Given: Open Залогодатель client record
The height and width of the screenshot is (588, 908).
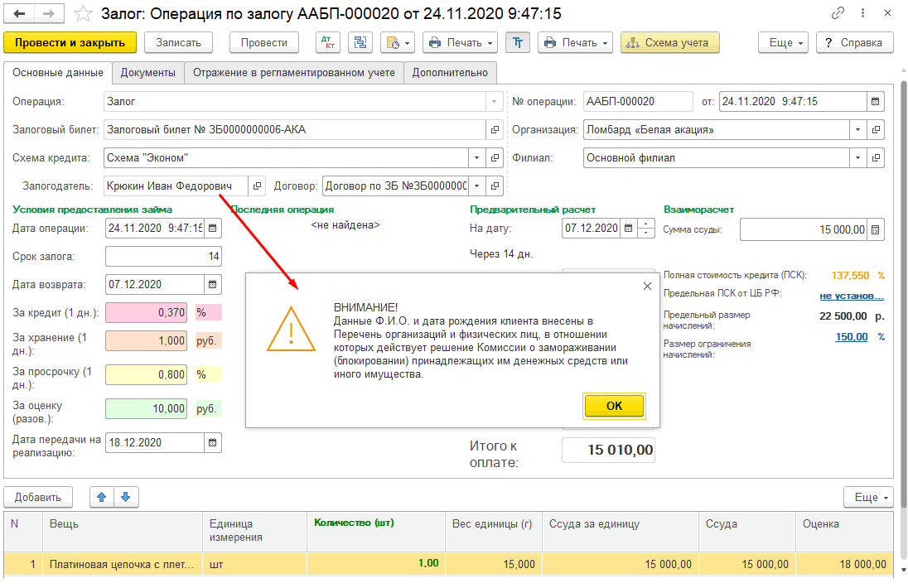Looking at the screenshot, I should (x=257, y=186).
